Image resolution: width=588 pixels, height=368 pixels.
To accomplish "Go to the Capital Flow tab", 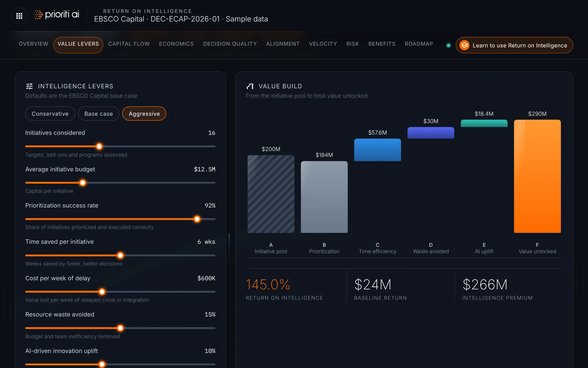I will 129,44.
